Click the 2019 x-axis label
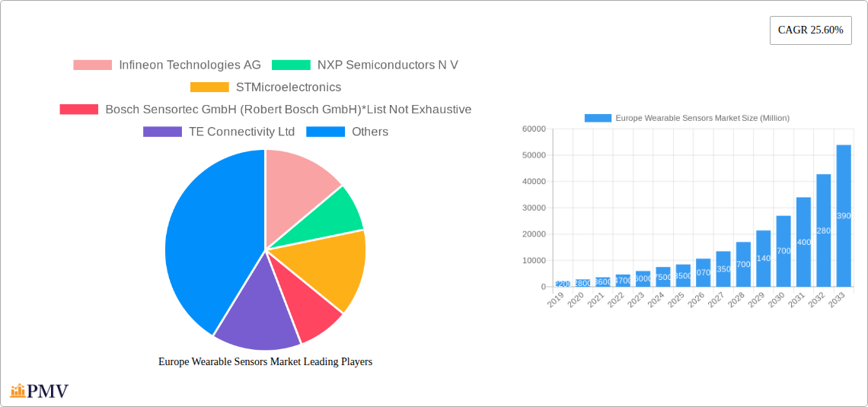Viewport: 868px width, 407px height. point(557,299)
